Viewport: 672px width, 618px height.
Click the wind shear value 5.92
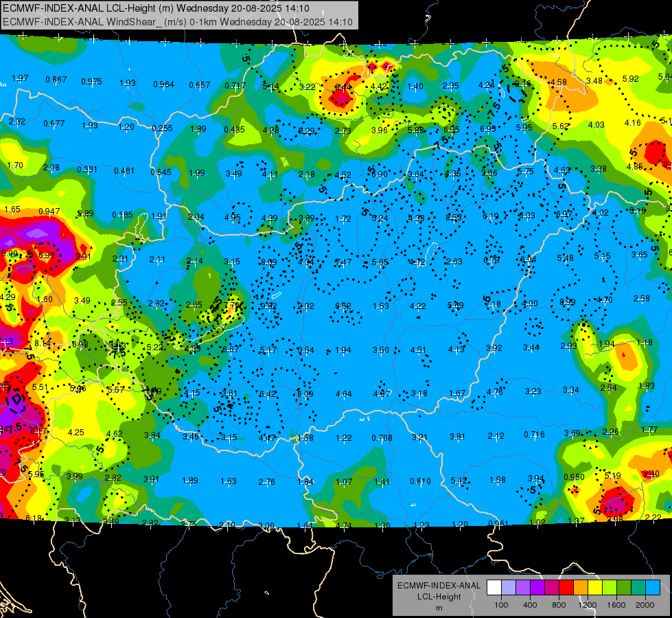(x=630, y=78)
